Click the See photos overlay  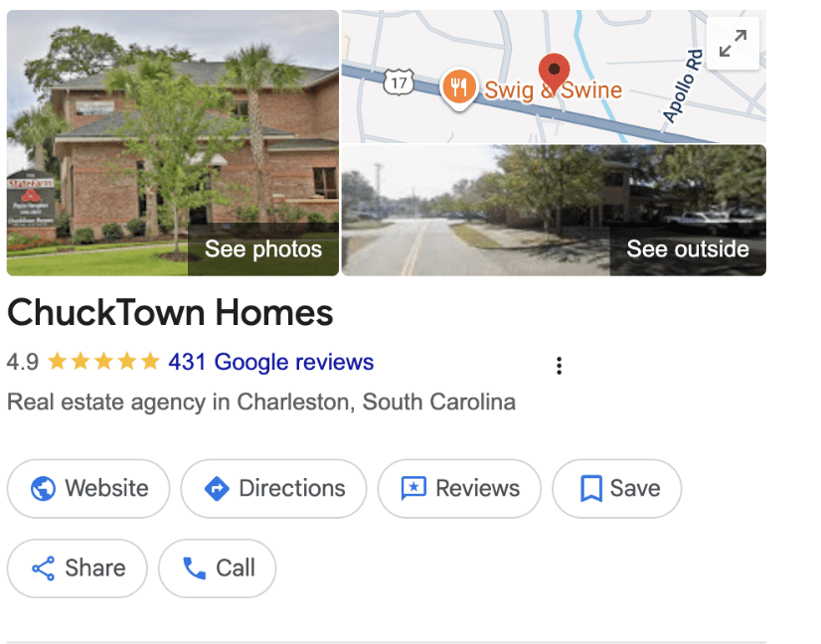coord(262,249)
